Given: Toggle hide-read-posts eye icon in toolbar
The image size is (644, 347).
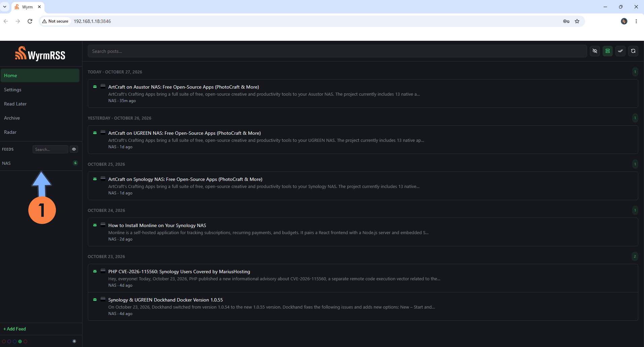Looking at the screenshot, I should click(x=595, y=51).
